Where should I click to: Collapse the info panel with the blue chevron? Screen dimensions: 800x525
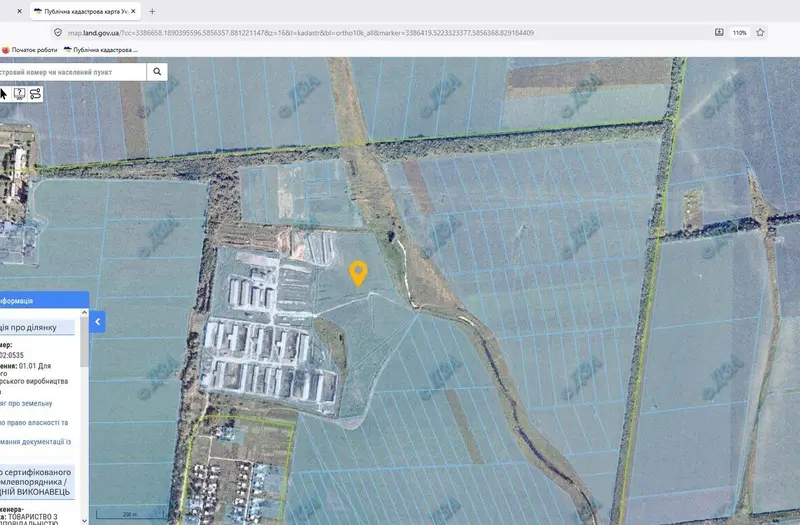(97, 322)
